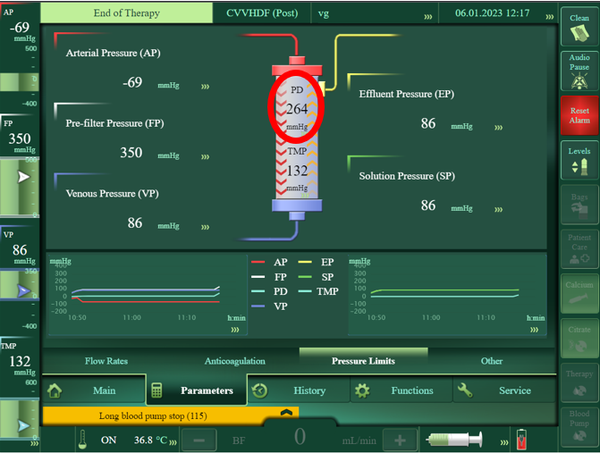Viewport: 600px width, 453px height.
Task: Open the Levels adjustment control
Action: (x=579, y=158)
